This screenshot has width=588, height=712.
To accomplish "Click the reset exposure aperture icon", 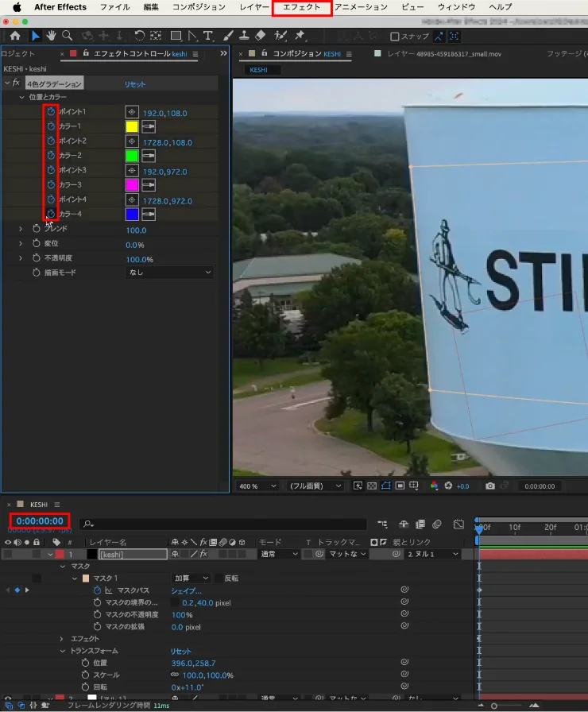I will [448, 486].
